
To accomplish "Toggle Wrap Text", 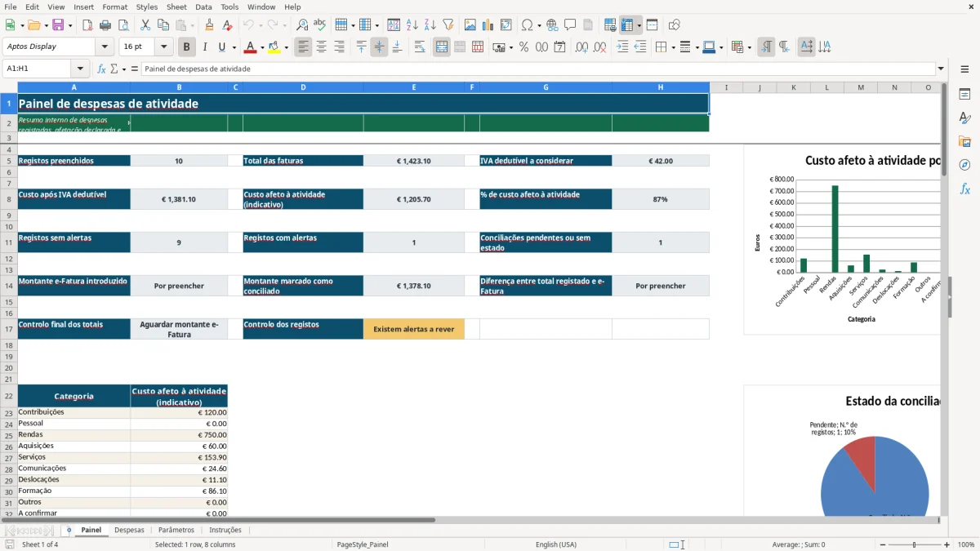I will (x=420, y=47).
